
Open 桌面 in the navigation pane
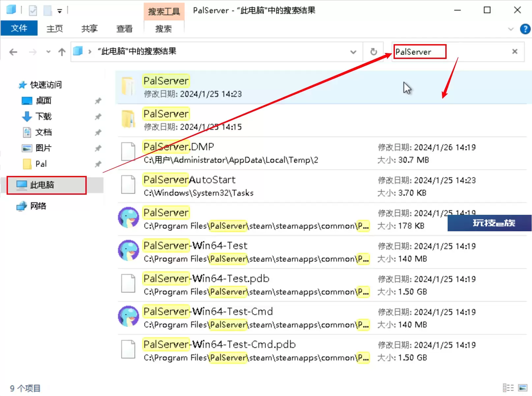(x=37, y=100)
